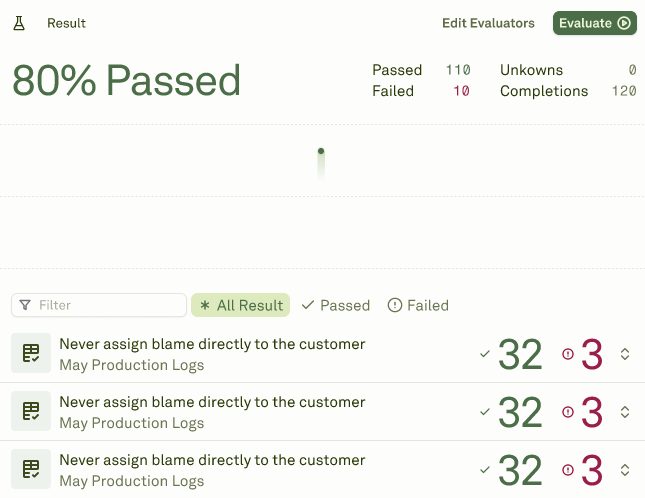Click the play icon inside the Evaluate button
Image resolution: width=645 pixels, height=498 pixels.
[x=624, y=23]
